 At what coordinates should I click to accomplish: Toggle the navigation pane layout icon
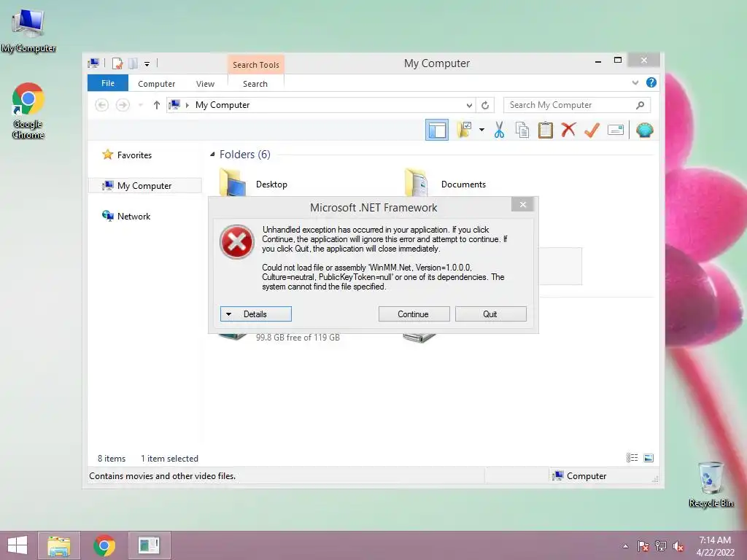(436, 130)
